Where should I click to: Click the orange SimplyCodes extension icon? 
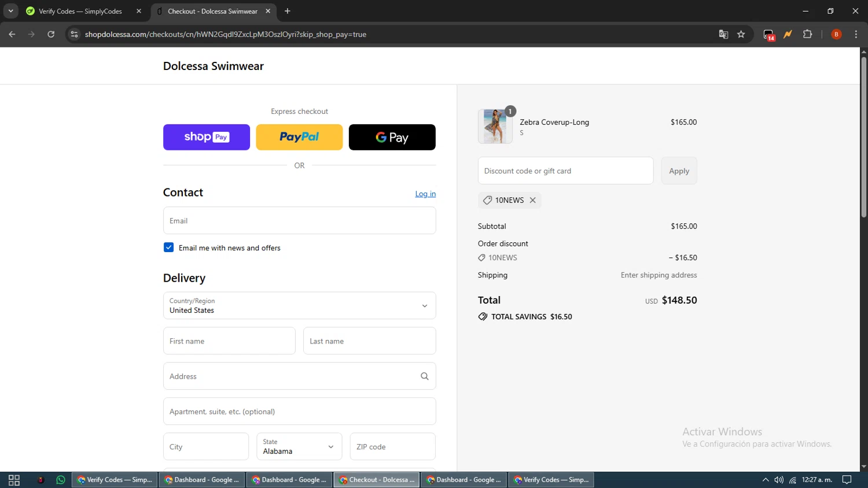[x=788, y=34]
